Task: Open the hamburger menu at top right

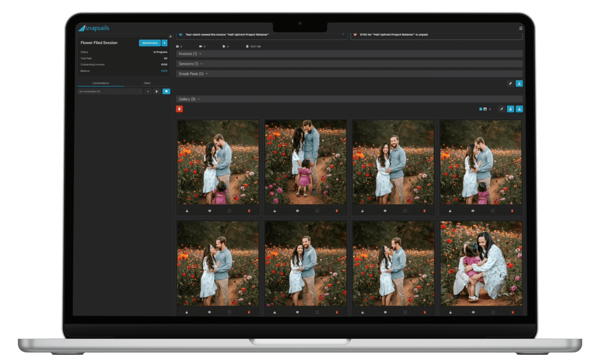Action: pyautogui.click(x=521, y=28)
